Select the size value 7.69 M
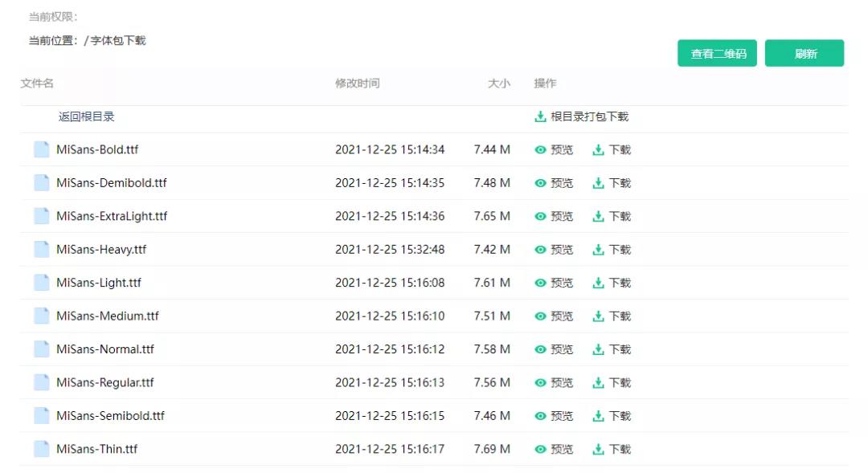 coord(492,449)
